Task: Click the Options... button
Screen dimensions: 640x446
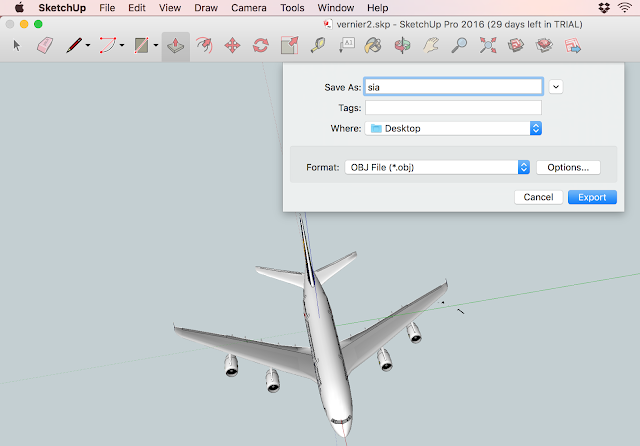Action: click(x=568, y=167)
